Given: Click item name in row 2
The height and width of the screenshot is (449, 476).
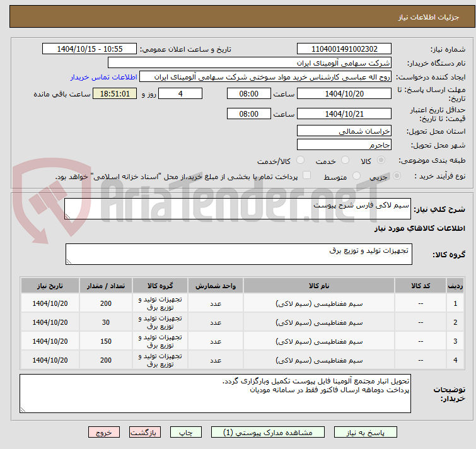Looking at the screenshot, I should [x=319, y=322].
